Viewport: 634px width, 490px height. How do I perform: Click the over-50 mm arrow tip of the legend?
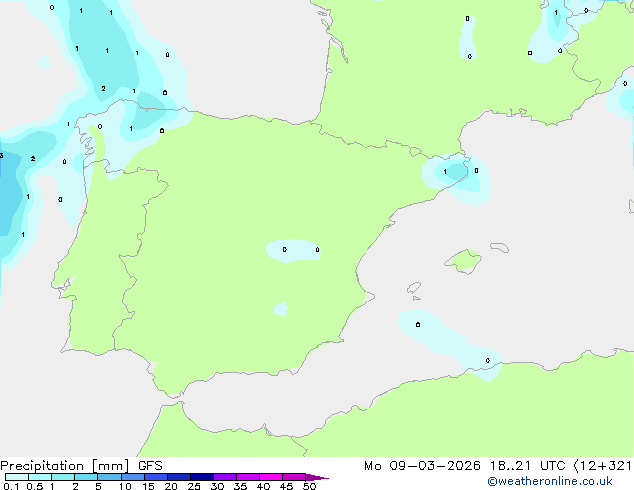coord(317,477)
